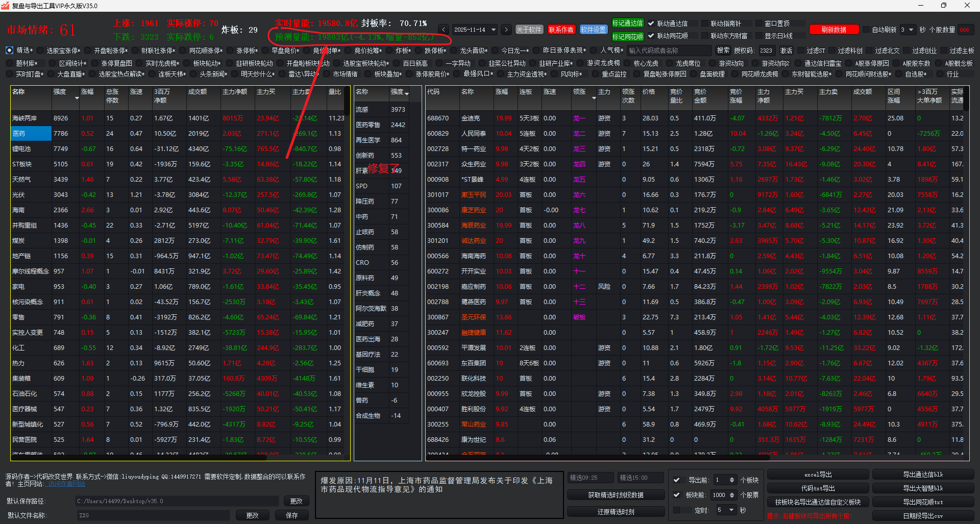This screenshot has height=524, width=980.
Task: Select 选股宝涨停 radio option
Action: pos(40,50)
